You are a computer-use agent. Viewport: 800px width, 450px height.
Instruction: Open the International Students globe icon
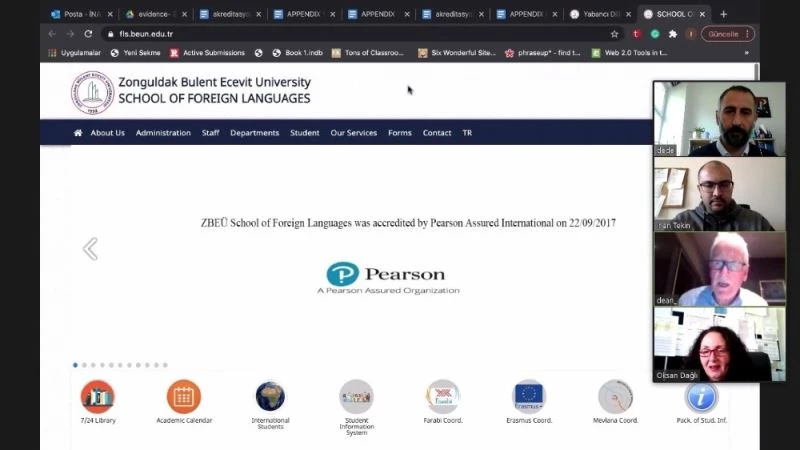click(270, 397)
